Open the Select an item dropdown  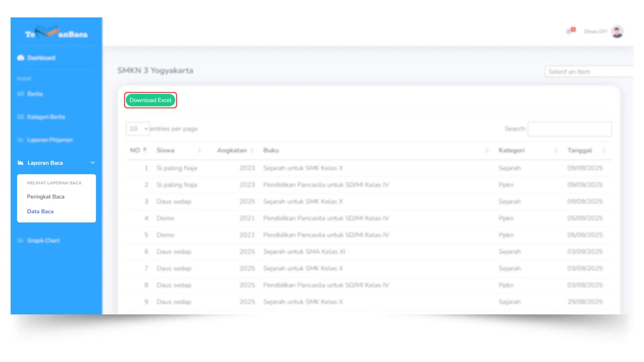pos(589,72)
